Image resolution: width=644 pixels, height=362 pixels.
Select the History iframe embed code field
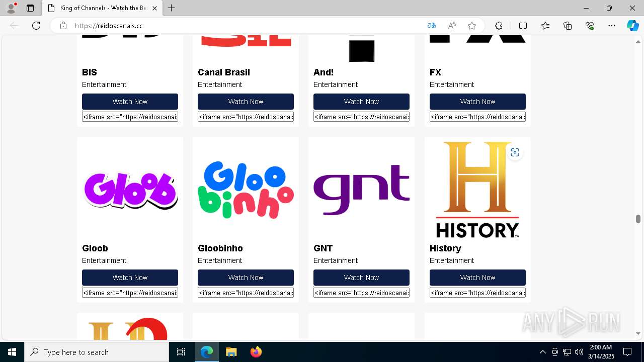coord(477,293)
